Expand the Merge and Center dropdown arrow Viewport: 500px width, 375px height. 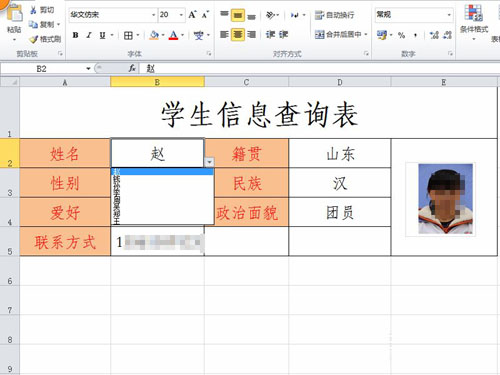[366, 34]
